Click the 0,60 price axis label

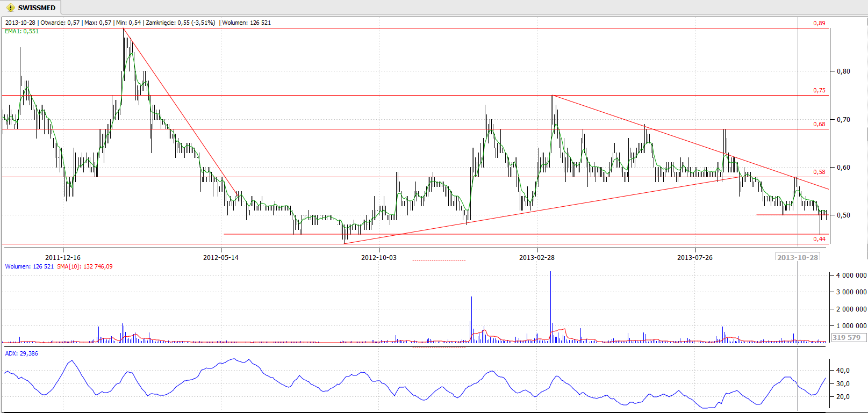pos(843,167)
